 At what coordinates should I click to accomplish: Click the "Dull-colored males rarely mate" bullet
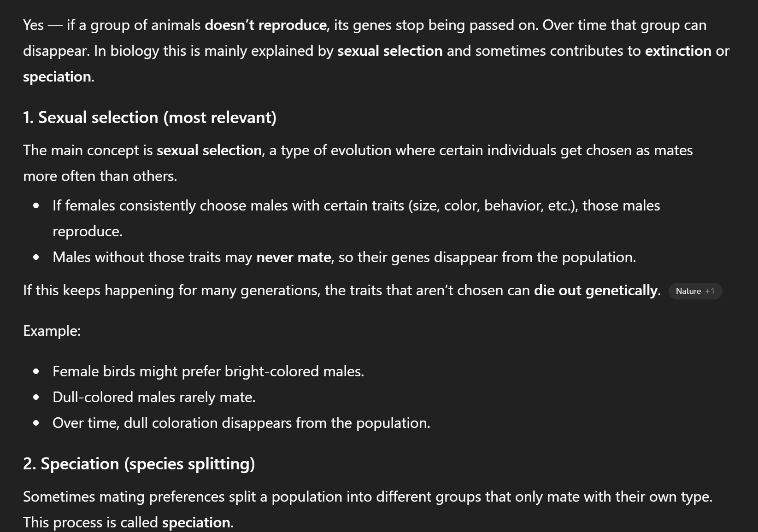pyautogui.click(x=154, y=397)
